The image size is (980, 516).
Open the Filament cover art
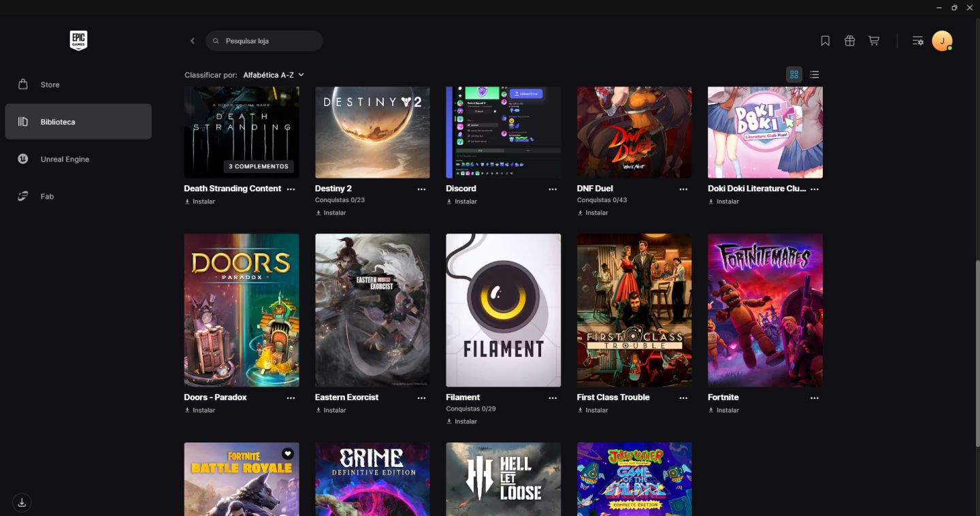[504, 310]
